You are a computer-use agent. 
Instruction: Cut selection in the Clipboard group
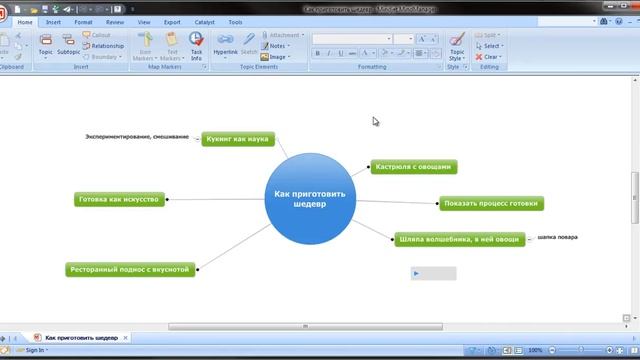[x=18, y=36]
